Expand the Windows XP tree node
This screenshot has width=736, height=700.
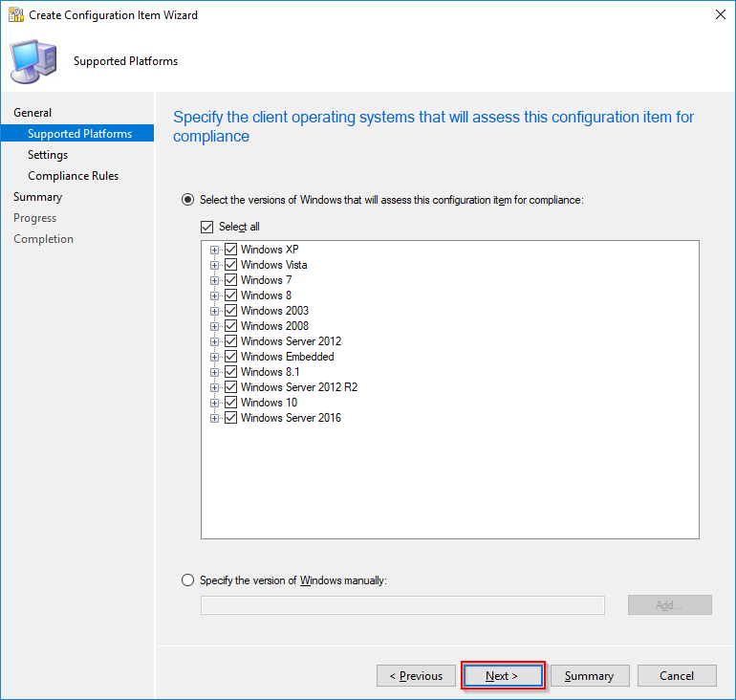point(214,250)
